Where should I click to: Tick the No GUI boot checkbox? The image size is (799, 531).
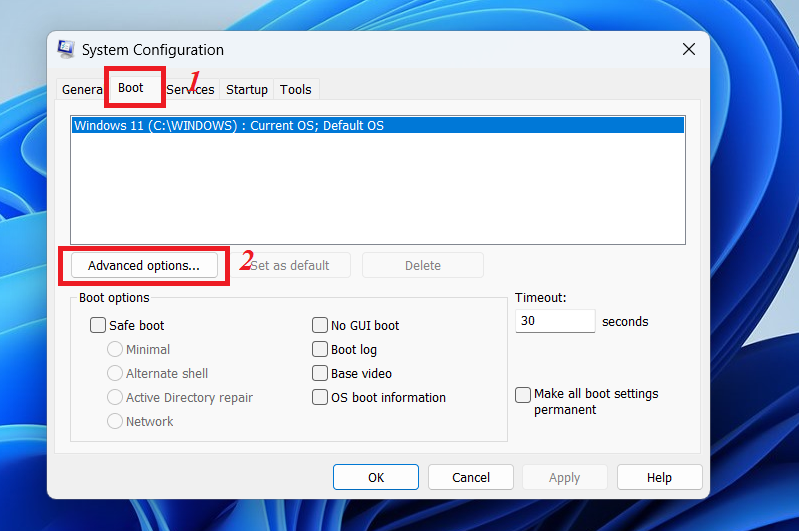coord(320,325)
